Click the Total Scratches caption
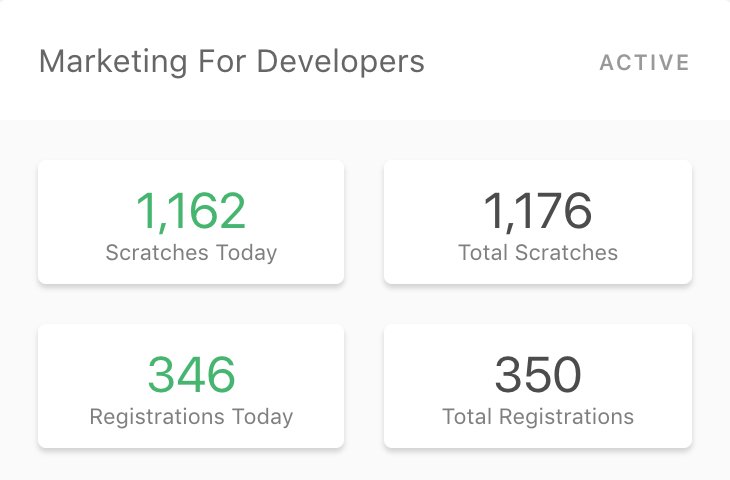This screenshot has height=480, width=730. [538, 253]
